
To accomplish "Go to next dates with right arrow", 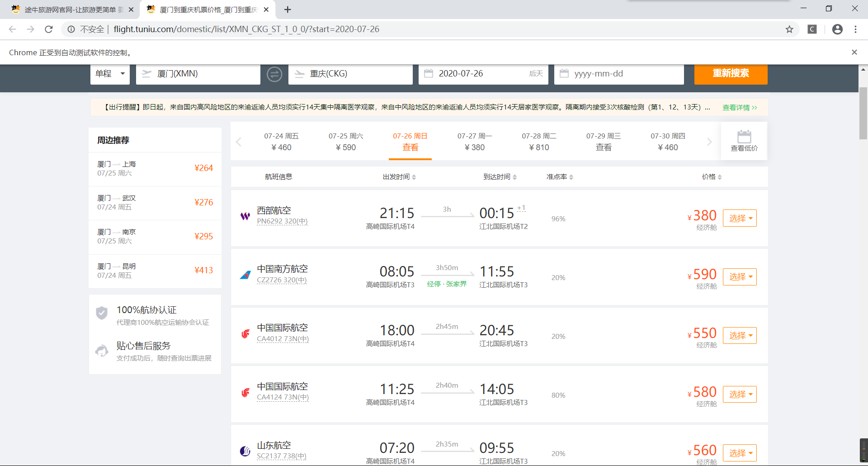I will pyautogui.click(x=709, y=142).
